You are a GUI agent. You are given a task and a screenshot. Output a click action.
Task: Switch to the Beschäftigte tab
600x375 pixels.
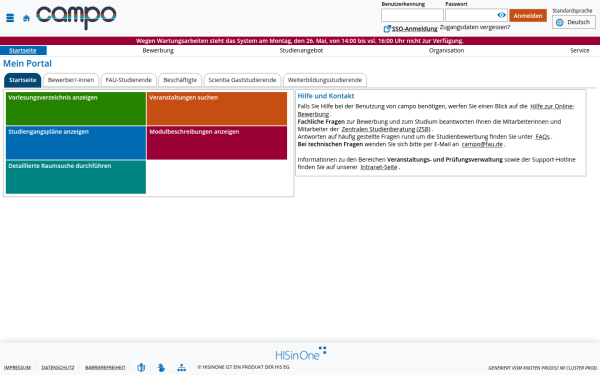180,80
